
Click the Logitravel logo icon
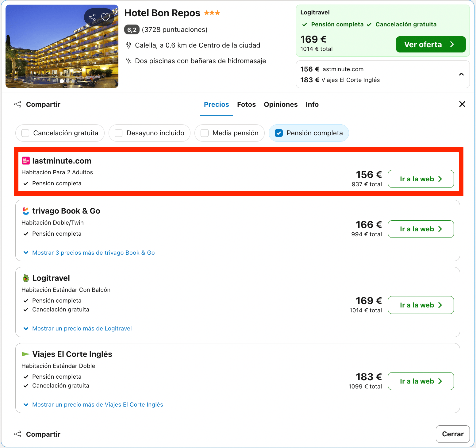click(x=26, y=278)
